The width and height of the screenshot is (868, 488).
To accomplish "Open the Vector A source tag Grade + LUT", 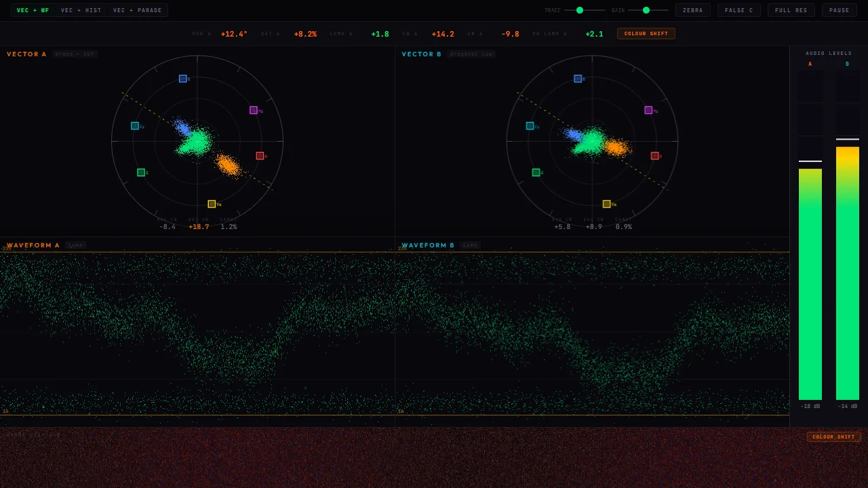I will click(x=75, y=54).
